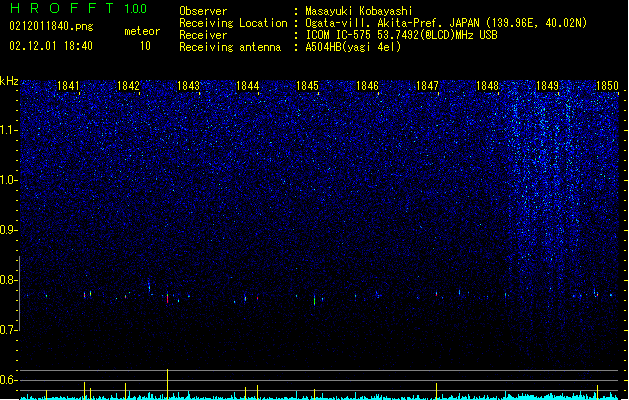The height and width of the screenshot is (400, 629).
Task: Click the Receiving antenna label
Action: pyautogui.click(x=230, y=47)
